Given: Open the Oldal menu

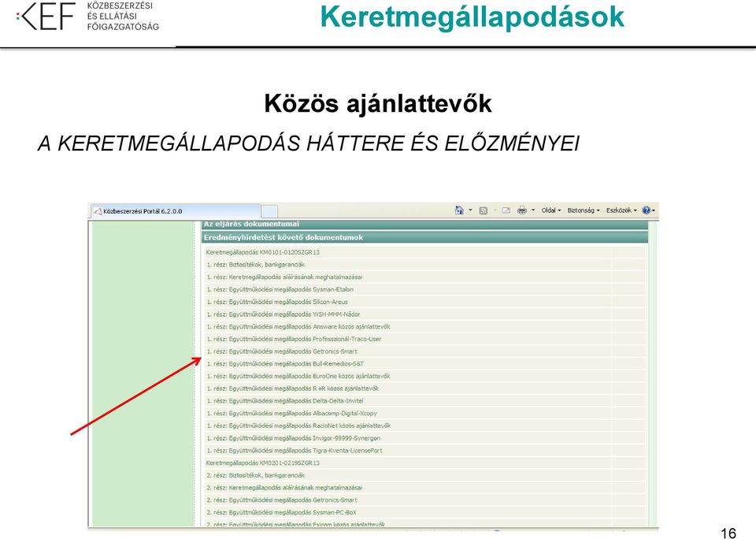Looking at the screenshot, I should (x=551, y=210).
